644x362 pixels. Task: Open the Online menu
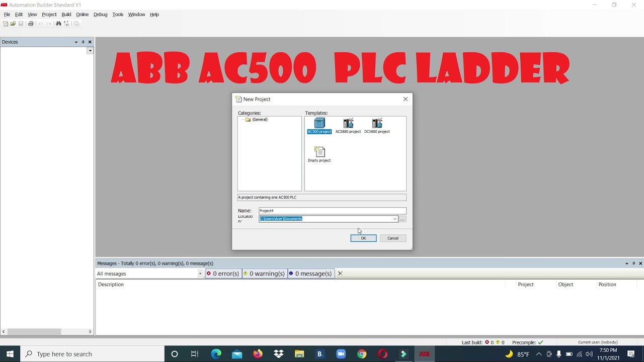tap(83, 15)
